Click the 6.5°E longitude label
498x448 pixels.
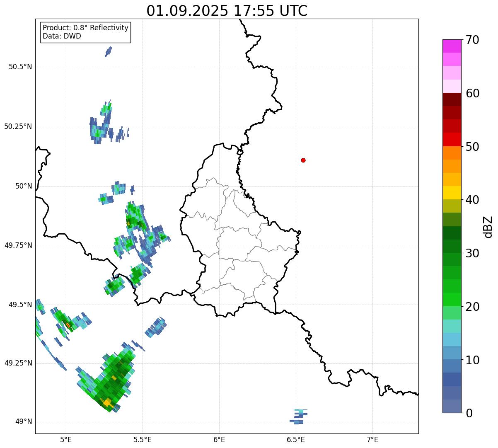296,439
